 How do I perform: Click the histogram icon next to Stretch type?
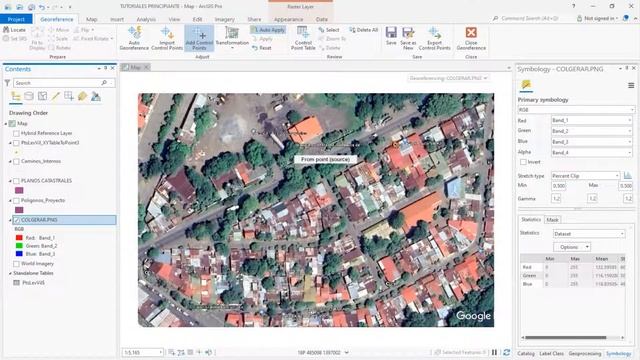click(627, 176)
